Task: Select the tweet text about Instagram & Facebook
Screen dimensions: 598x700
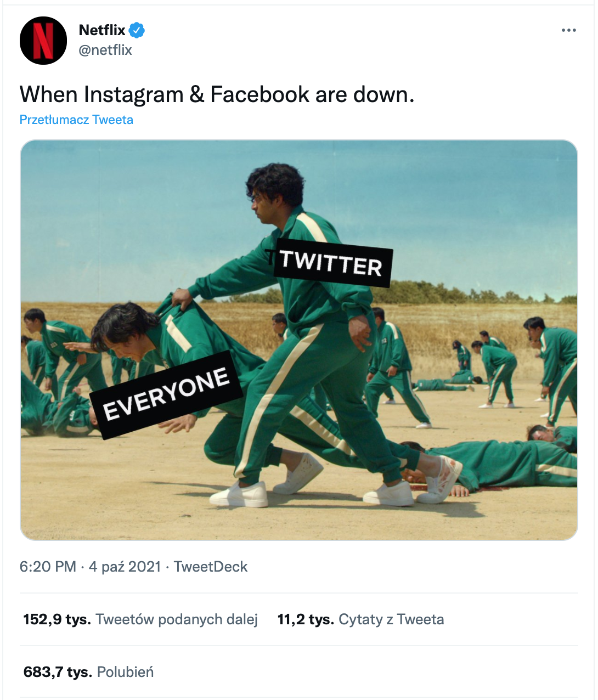Action: click(x=217, y=94)
